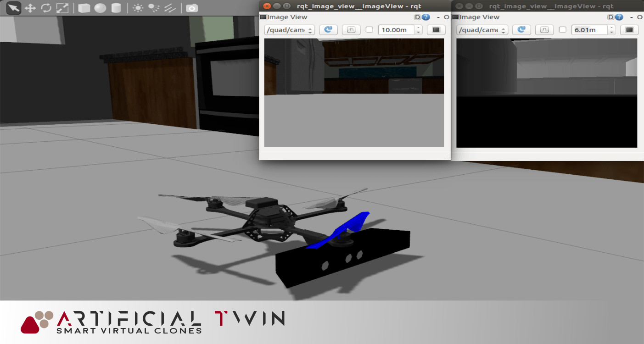The image size is (644, 344).
Task: Select the black depth camera box on drone
Action: (342, 258)
